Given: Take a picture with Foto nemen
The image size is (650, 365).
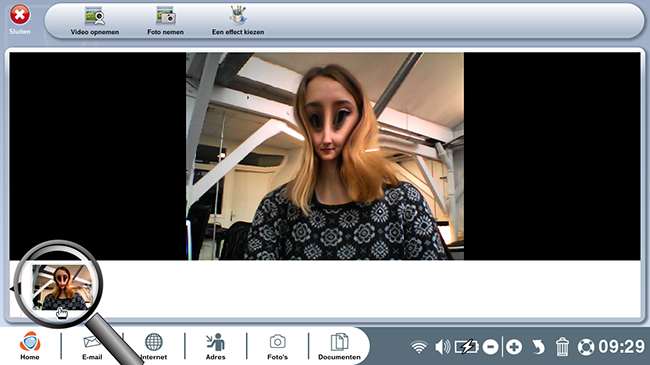Looking at the screenshot, I should point(165,21).
